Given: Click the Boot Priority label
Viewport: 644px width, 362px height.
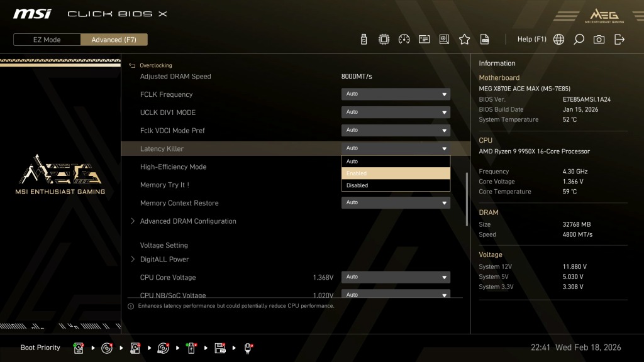Looking at the screenshot, I should 40,348.
